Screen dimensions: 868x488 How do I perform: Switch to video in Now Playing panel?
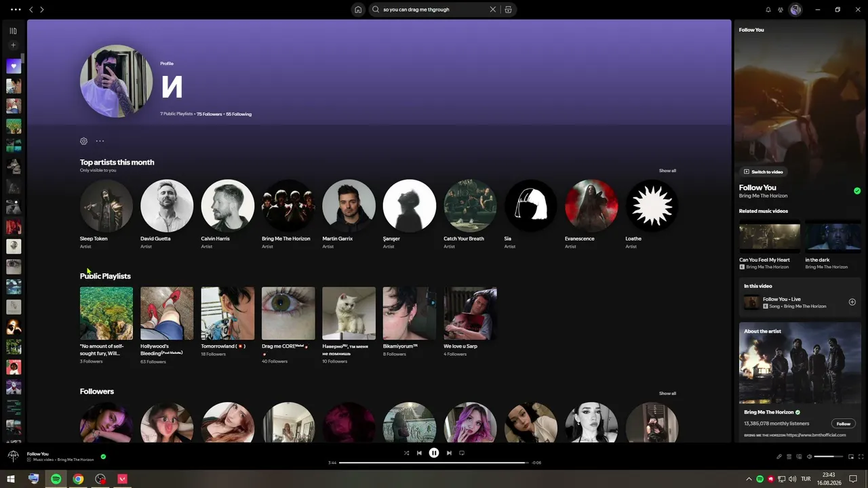[764, 171]
